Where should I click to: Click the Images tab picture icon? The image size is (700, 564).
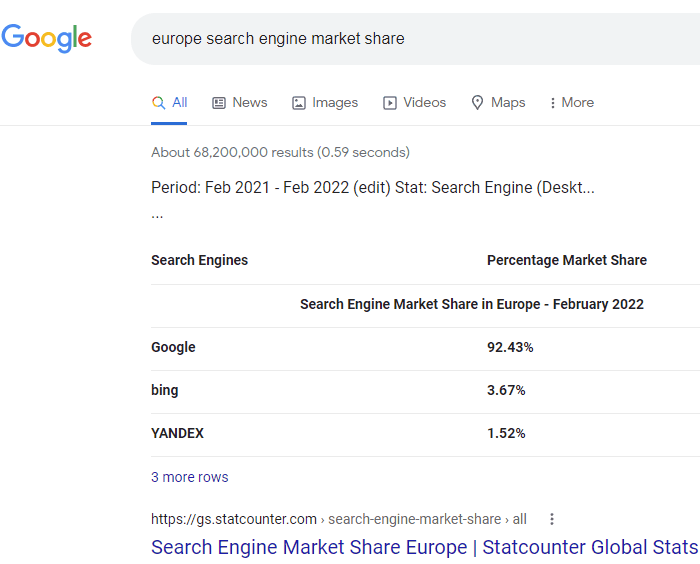[298, 103]
